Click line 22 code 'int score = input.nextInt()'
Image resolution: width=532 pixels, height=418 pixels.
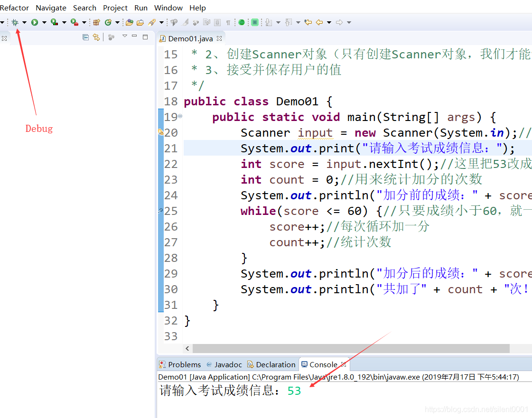[336, 164]
